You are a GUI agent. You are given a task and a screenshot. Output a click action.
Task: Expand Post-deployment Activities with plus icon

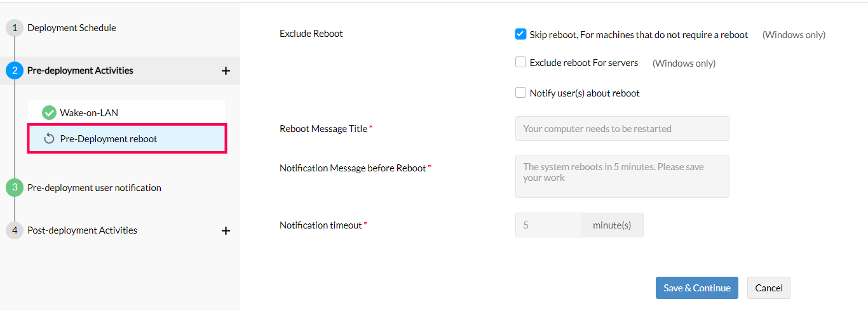pos(226,230)
